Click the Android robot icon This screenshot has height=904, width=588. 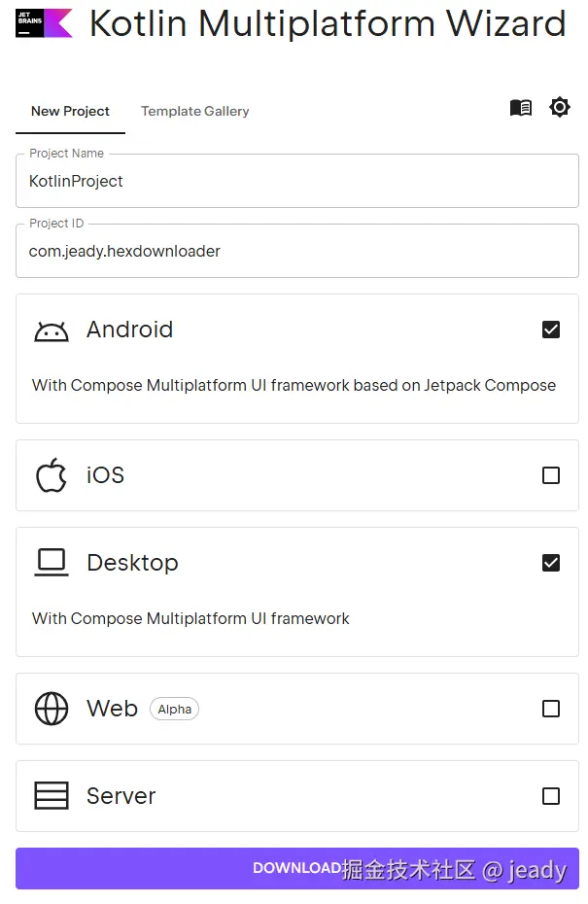click(x=52, y=330)
